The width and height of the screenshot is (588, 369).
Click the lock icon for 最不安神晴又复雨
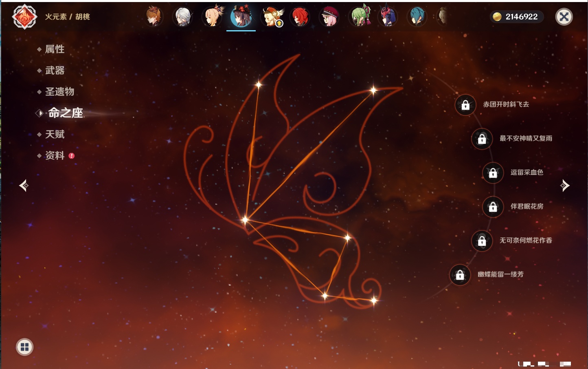pyautogui.click(x=482, y=139)
